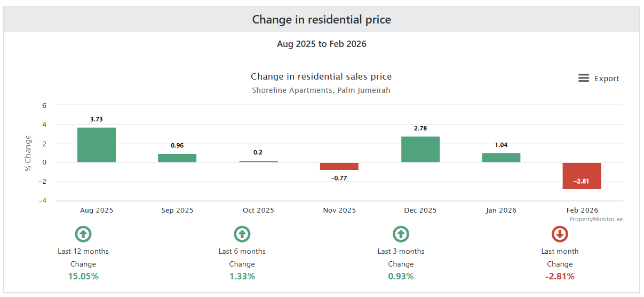Select the Jan 2026 green bar
Image resolution: width=644 pixels, height=297 pixels.
(x=501, y=158)
